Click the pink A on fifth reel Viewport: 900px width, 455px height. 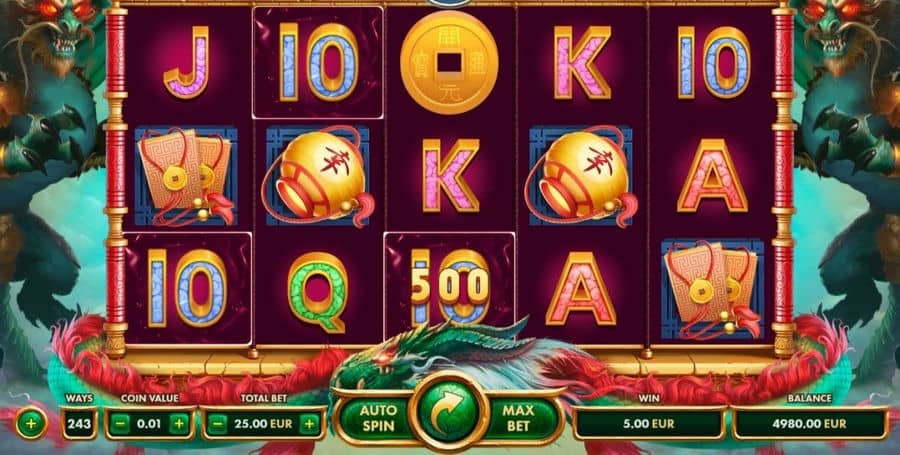click(x=712, y=176)
